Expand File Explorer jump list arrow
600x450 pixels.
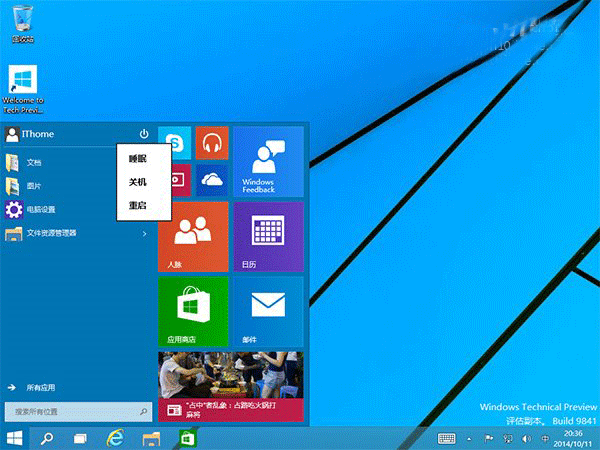[145, 233]
